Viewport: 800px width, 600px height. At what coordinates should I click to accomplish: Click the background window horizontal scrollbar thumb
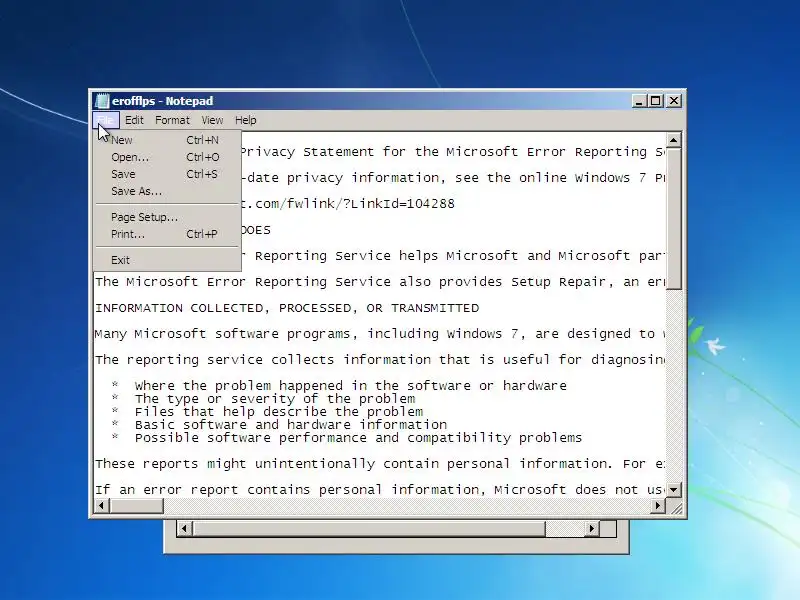click(x=369, y=529)
